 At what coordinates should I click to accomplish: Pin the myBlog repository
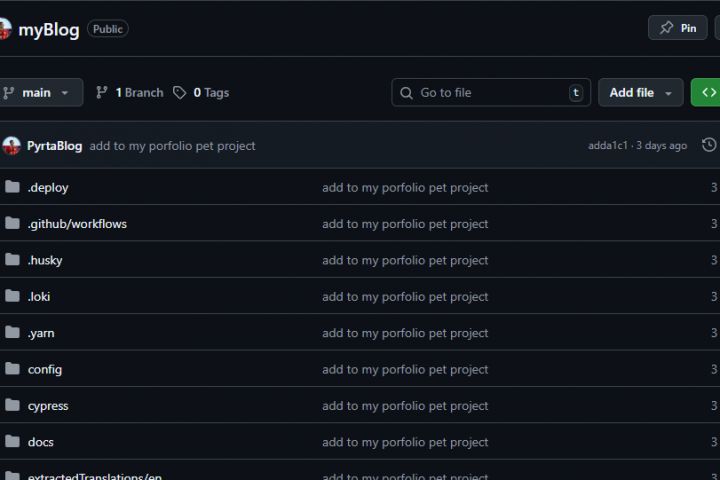(678, 28)
